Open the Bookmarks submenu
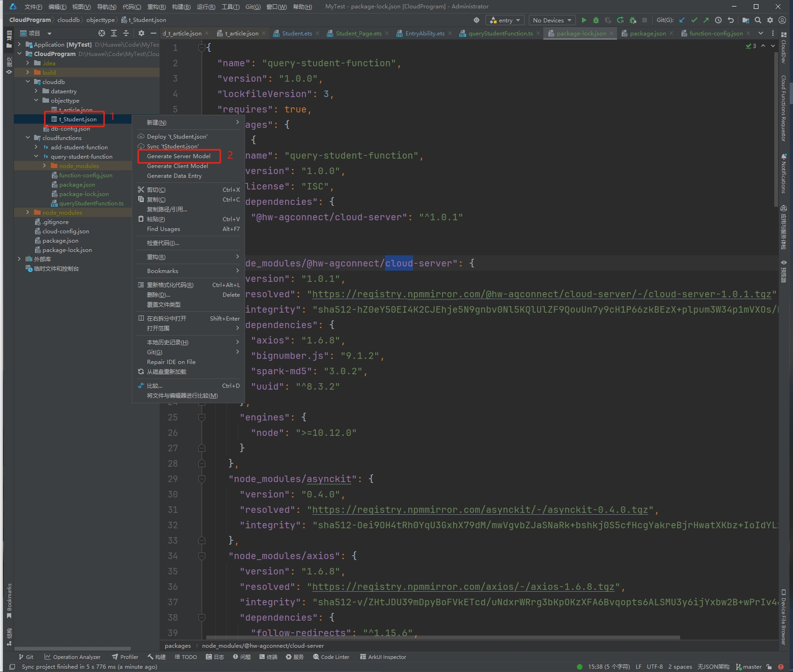The image size is (793, 672). [x=188, y=271]
